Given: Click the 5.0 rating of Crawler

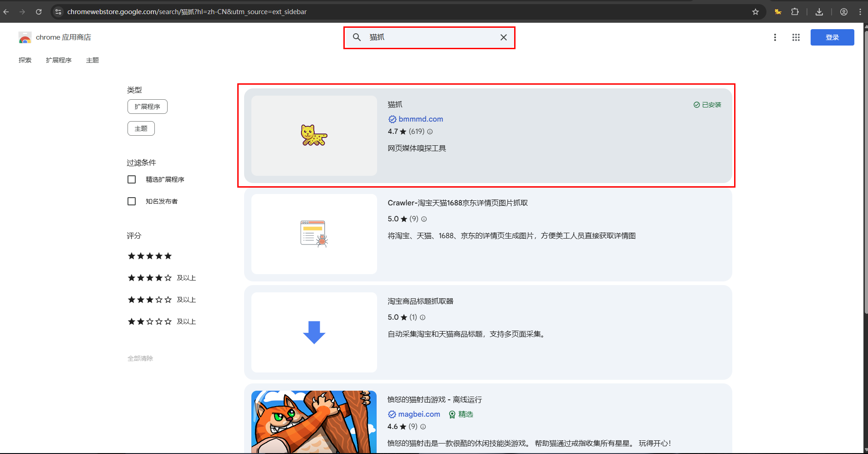Looking at the screenshot, I should [397, 219].
